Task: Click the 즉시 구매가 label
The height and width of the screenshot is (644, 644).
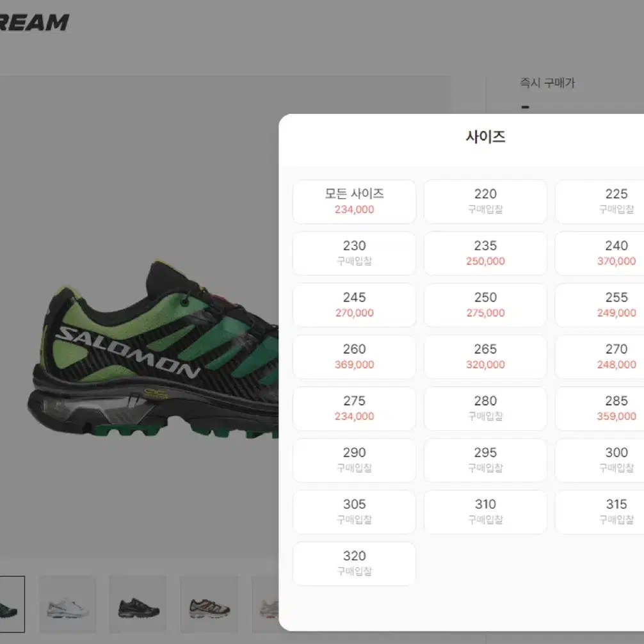Action: point(547,83)
